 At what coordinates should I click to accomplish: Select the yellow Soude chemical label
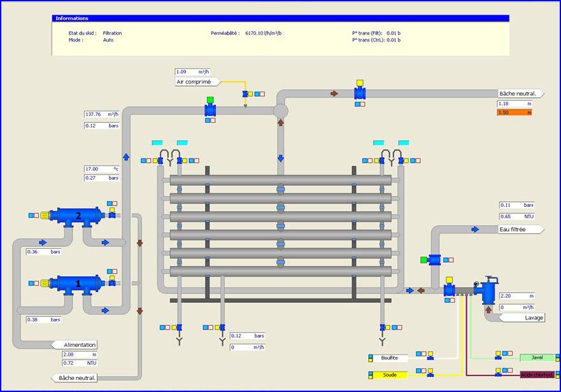[x=390, y=375]
